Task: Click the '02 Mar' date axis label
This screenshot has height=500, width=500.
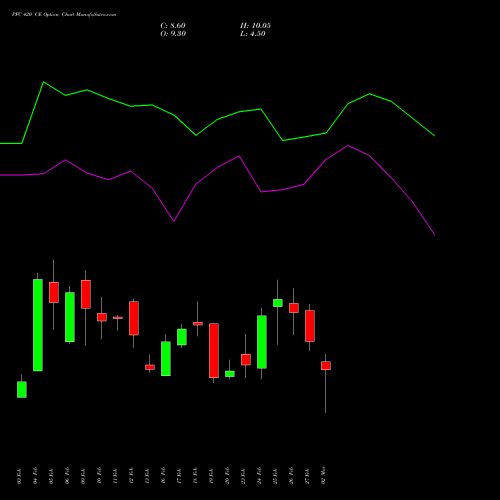Action: click(323, 476)
